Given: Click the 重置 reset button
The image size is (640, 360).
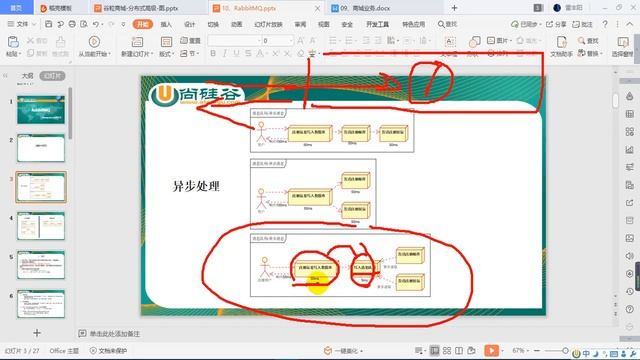Looking at the screenshot, I should 190,40.
